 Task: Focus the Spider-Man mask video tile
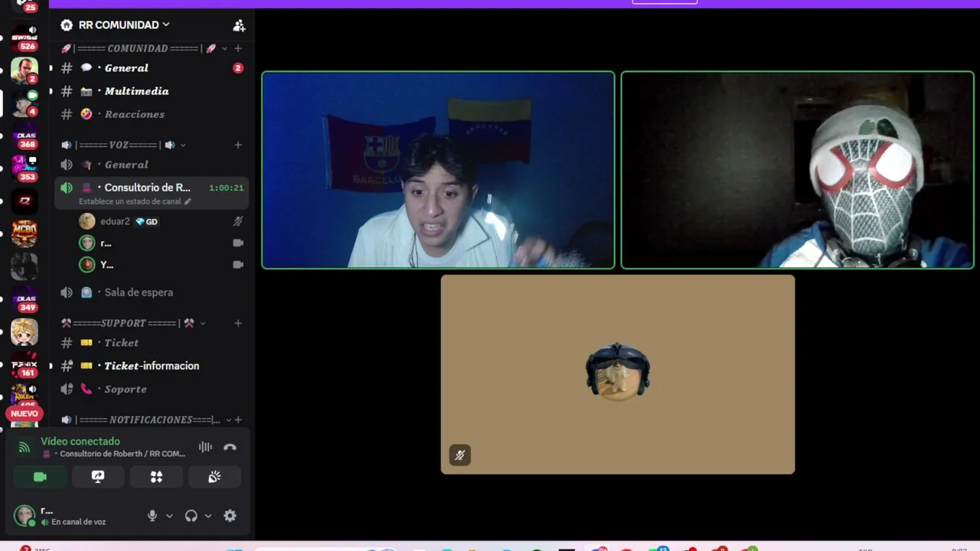pos(797,170)
